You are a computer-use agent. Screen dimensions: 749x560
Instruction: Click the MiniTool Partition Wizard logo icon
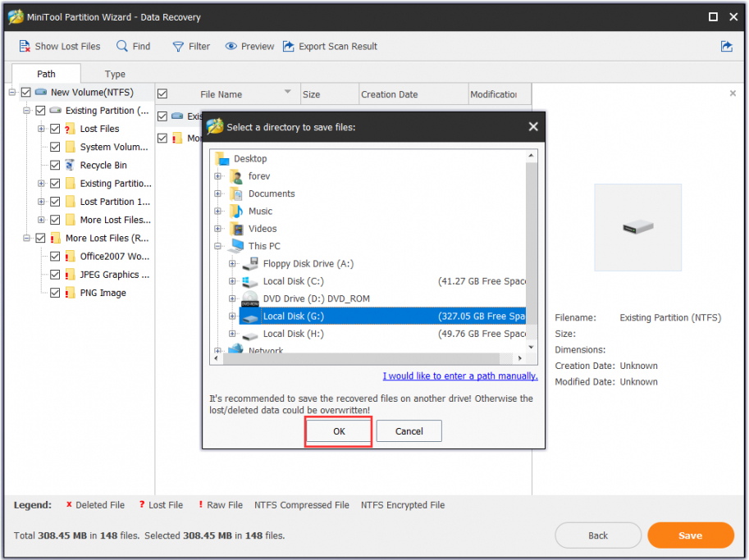click(16, 16)
